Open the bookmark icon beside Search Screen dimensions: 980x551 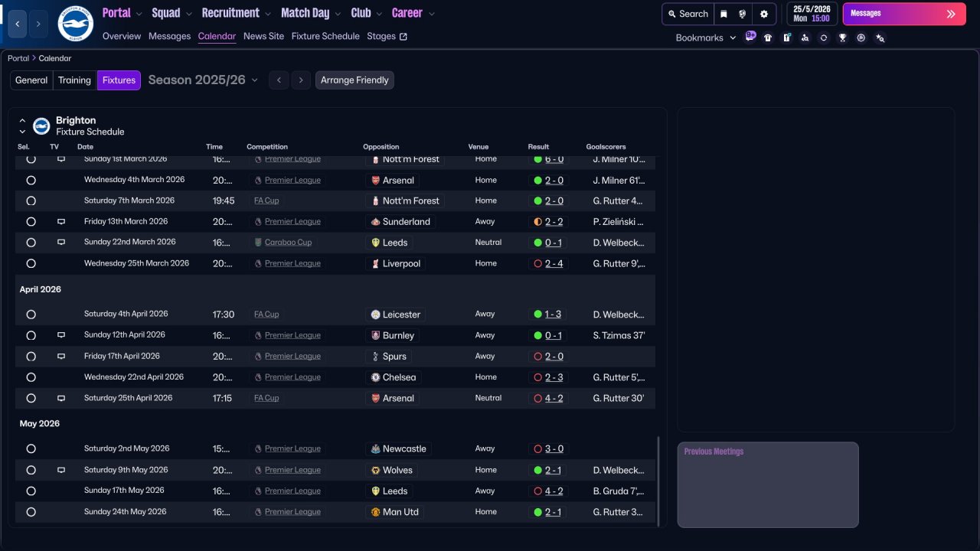coord(724,14)
